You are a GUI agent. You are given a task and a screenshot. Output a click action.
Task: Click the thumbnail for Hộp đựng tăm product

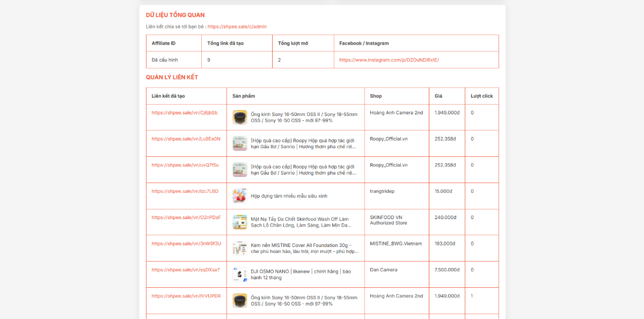[x=240, y=195]
